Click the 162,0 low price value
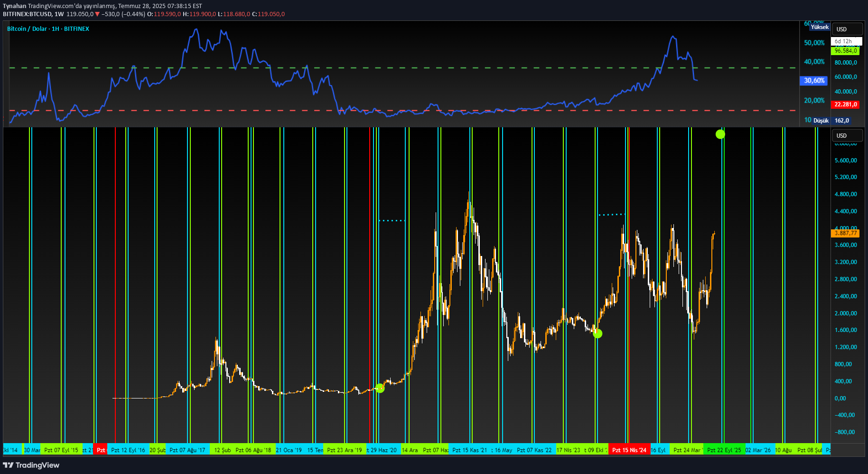The image size is (868, 474). (x=841, y=121)
